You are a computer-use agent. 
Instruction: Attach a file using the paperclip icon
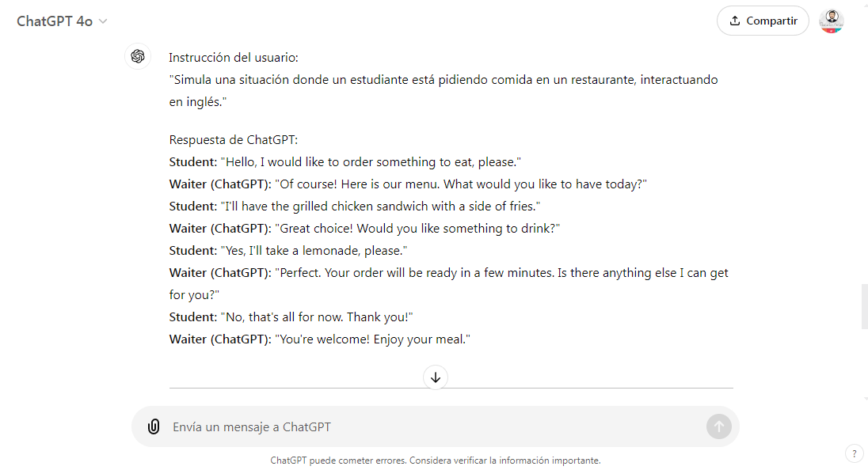pyautogui.click(x=154, y=426)
